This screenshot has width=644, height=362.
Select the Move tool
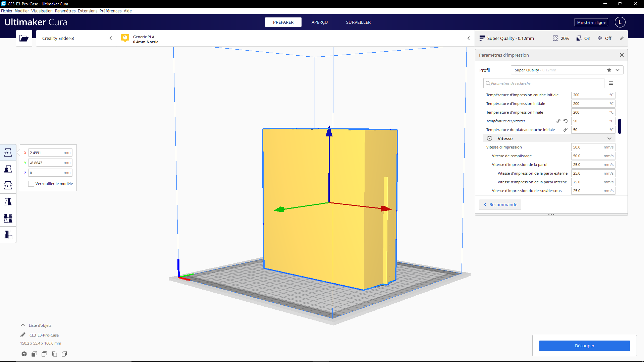tap(8, 153)
